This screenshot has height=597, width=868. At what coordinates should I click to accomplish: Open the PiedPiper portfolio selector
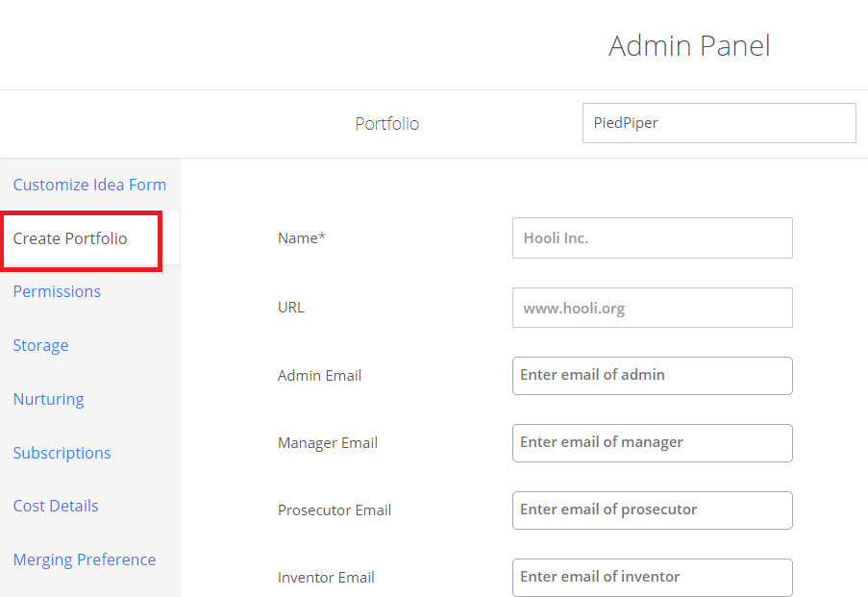(719, 123)
